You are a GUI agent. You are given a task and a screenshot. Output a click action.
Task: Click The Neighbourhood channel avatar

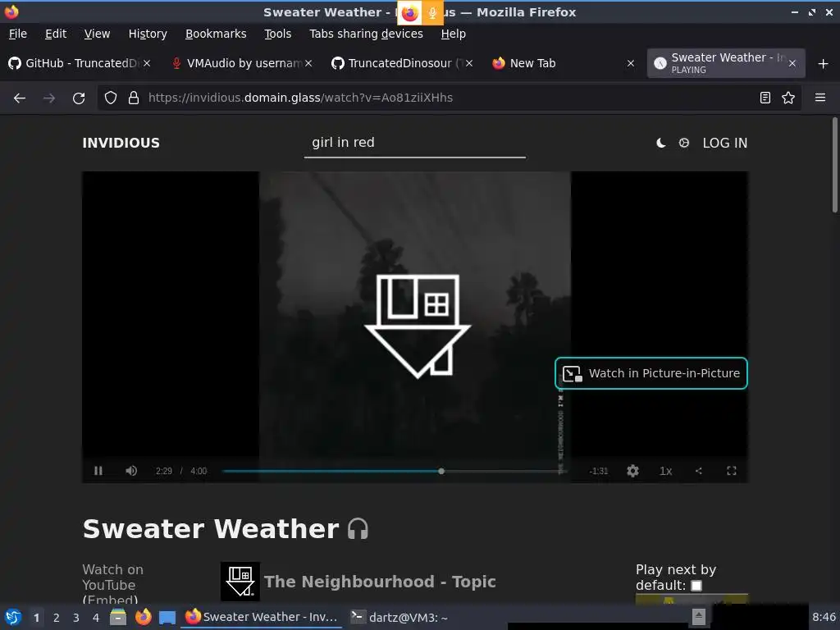click(x=240, y=582)
